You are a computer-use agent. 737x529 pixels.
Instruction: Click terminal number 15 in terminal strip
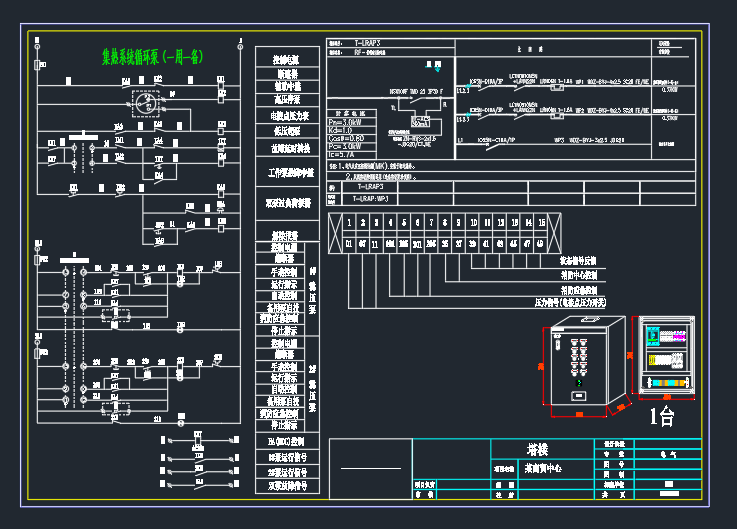tap(542, 223)
